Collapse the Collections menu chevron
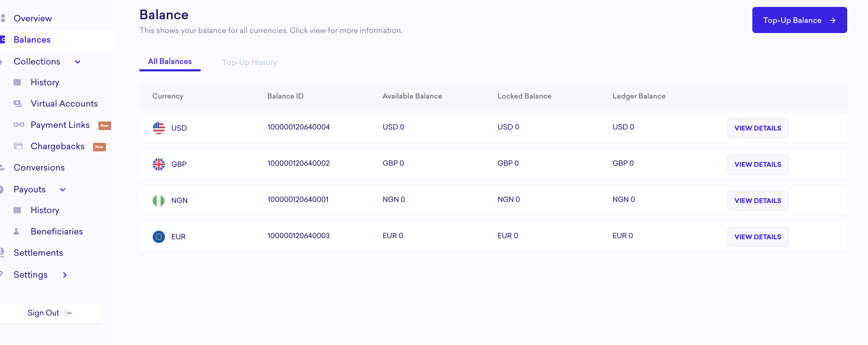 coord(78,62)
